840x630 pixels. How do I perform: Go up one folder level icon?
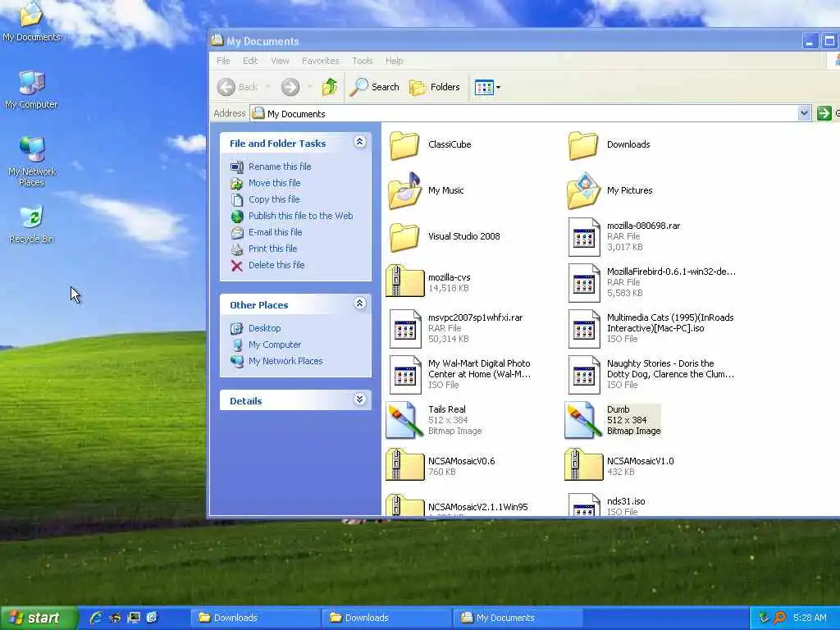coord(330,87)
